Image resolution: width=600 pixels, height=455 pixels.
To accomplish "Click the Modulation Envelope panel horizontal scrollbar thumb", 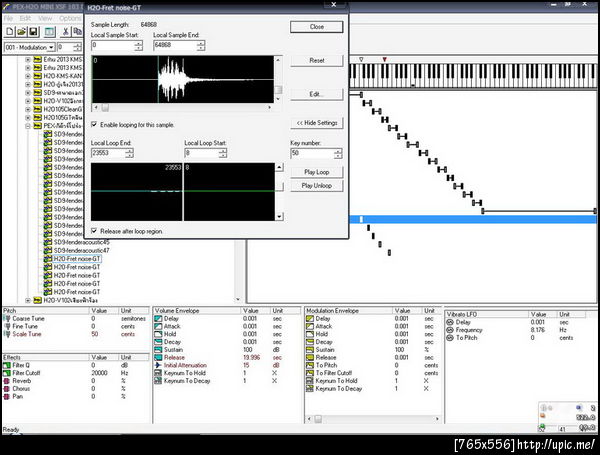I will click(318, 419).
